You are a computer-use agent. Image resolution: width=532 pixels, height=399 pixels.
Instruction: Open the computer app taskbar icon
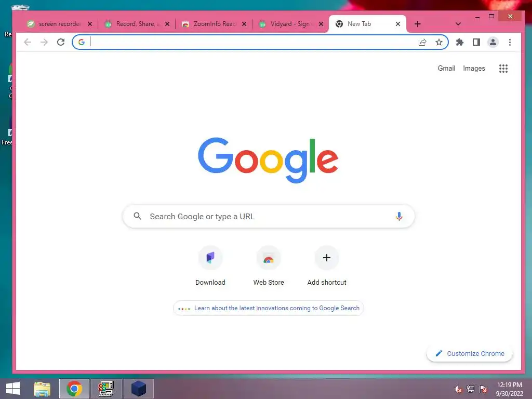(x=106, y=389)
